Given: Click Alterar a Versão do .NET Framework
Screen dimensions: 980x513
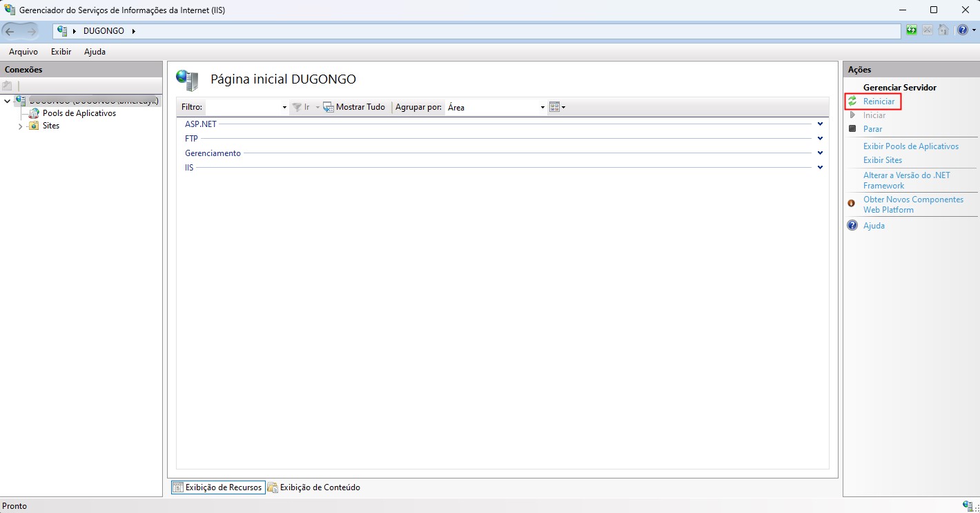Looking at the screenshot, I should point(907,180).
